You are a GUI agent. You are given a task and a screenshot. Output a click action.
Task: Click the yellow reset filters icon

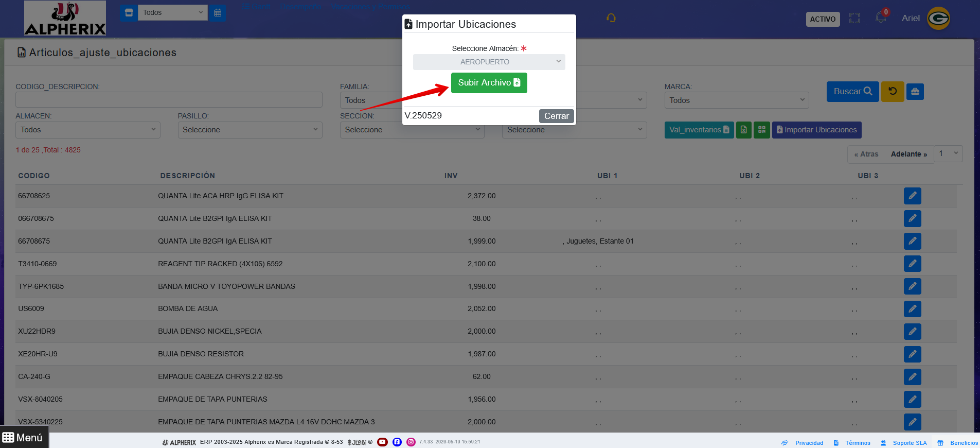tap(893, 92)
